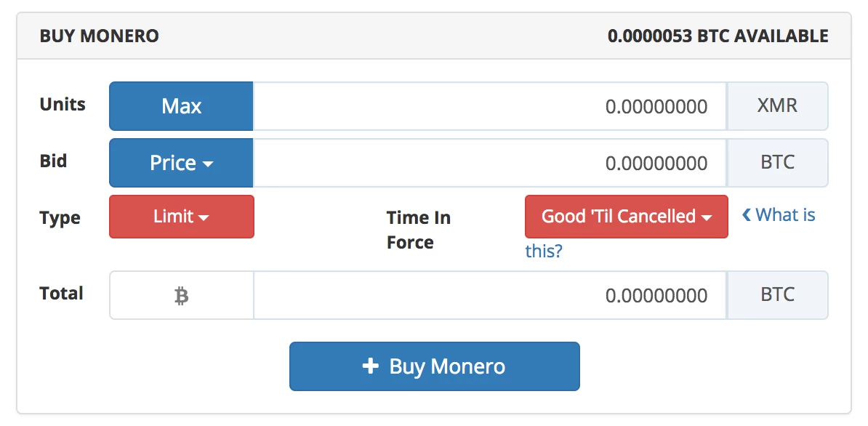This screenshot has width=868, height=426.
Task: Click the Time In Force label
Action: (x=419, y=229)
